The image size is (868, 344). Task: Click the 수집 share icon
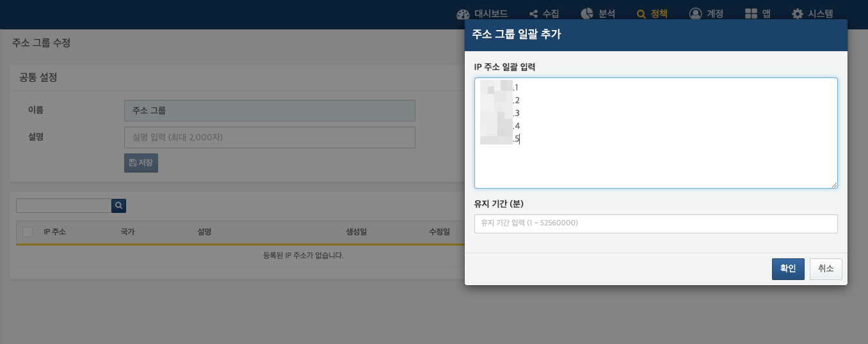(x=534, y=14)
